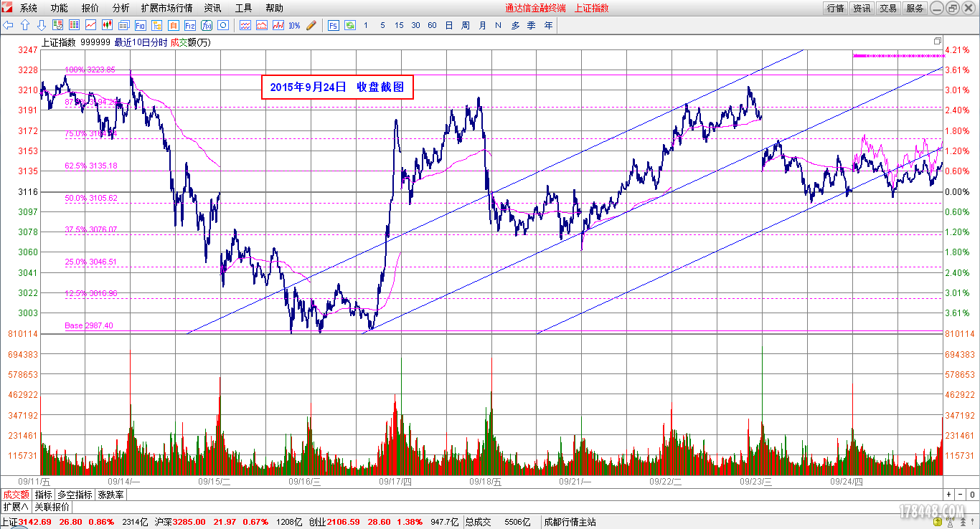Open the 资讯 menu
Viewport: 980px width, 529px height.
click(x=212, y=8)
